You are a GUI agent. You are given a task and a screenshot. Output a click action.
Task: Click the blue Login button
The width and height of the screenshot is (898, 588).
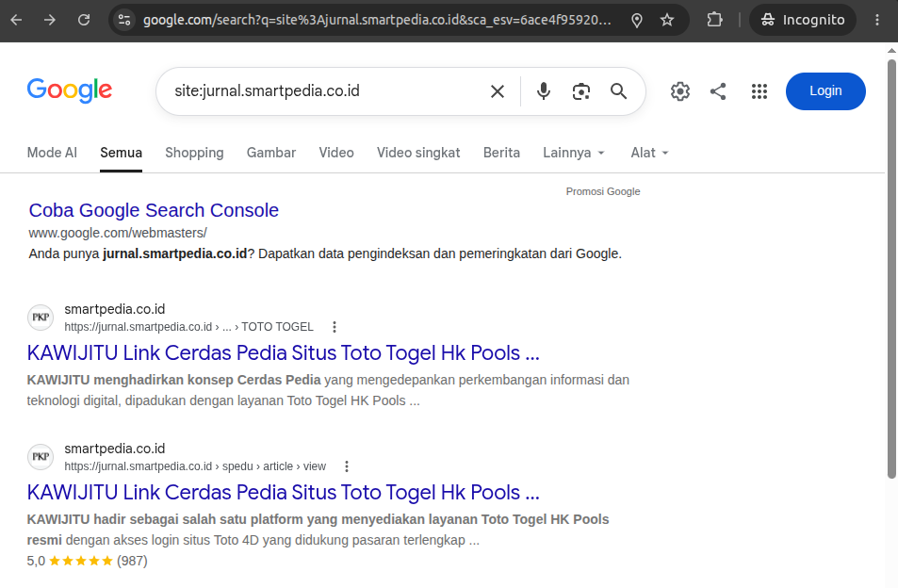pos(825,91)
